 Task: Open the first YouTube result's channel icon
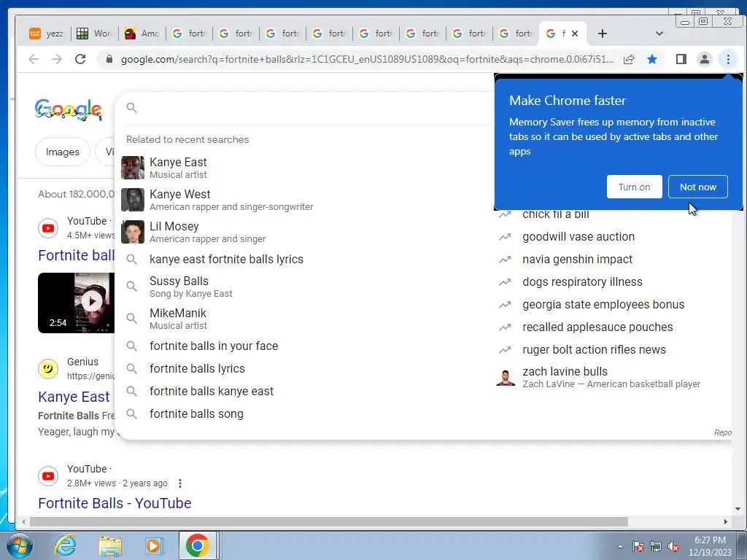pos(48,228)
